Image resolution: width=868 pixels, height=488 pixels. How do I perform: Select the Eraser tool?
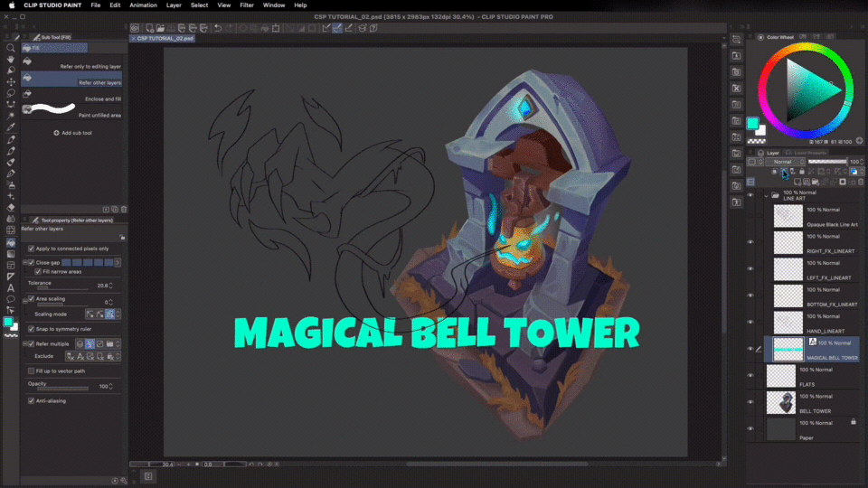click(11, 208)
